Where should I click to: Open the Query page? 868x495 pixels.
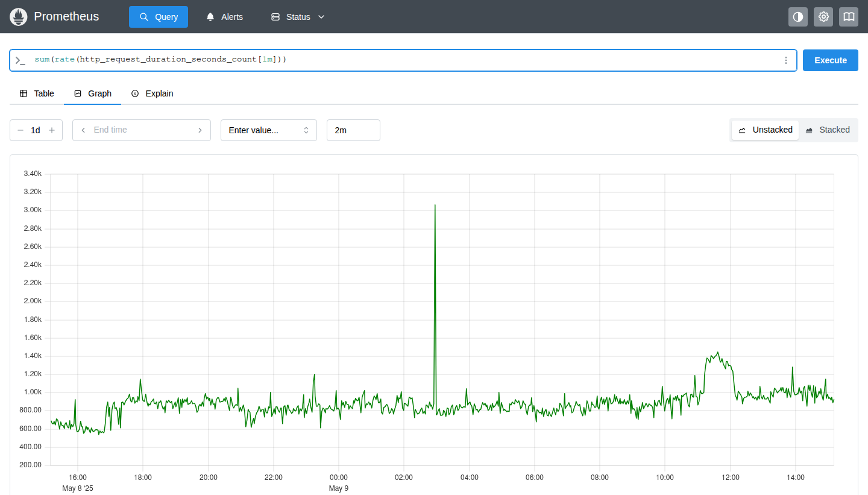(159, 17)
